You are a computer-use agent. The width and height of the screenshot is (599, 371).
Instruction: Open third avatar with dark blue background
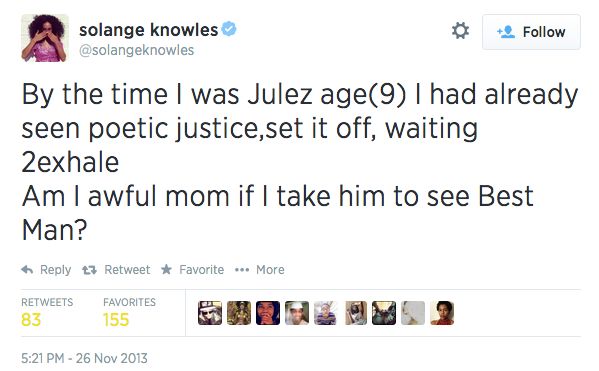pos(268,313)
